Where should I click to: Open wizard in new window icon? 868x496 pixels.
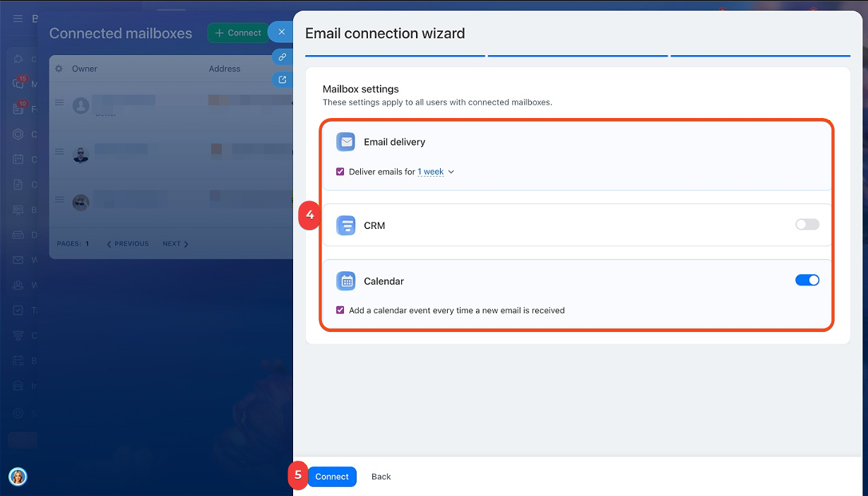click(282, 80)
